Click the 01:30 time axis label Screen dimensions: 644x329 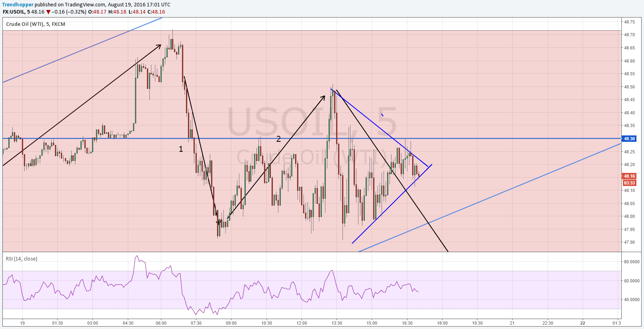point(57,323)
